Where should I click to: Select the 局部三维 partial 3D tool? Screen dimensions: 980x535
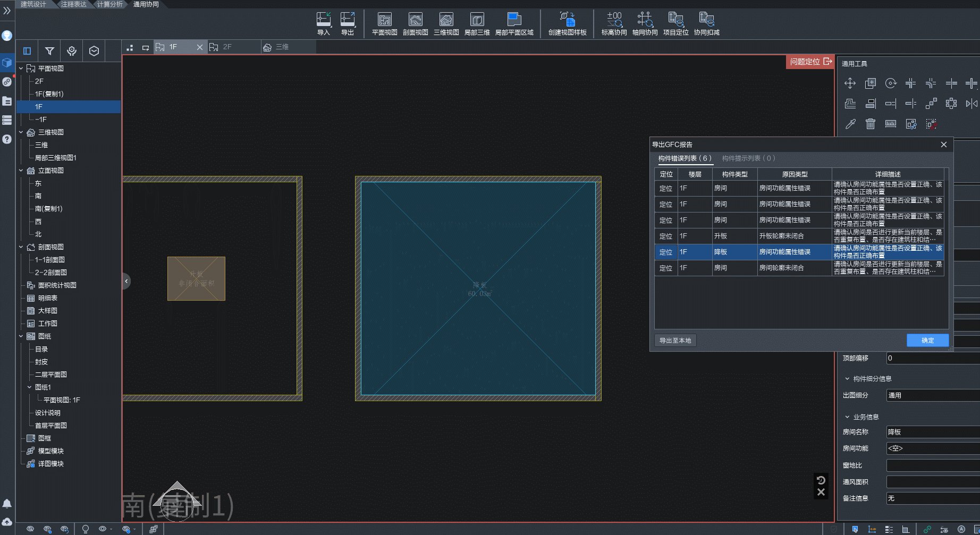click(x=477, y=23)
